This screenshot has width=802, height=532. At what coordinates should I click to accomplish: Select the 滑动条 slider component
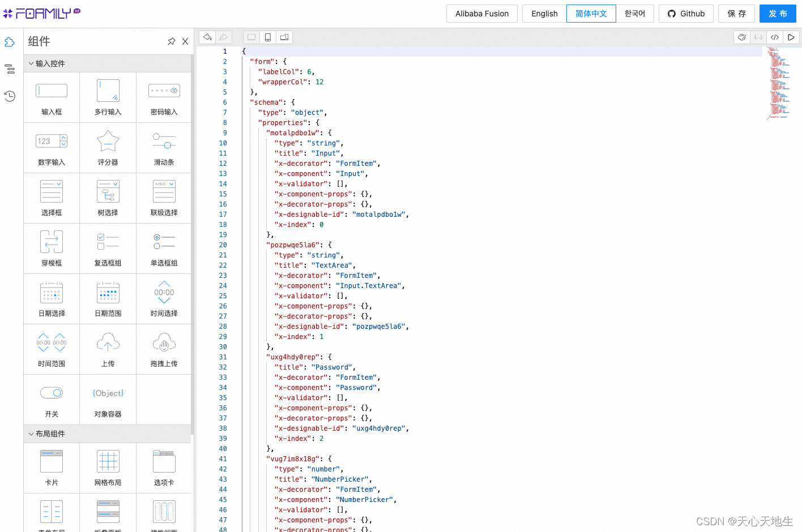164,148
